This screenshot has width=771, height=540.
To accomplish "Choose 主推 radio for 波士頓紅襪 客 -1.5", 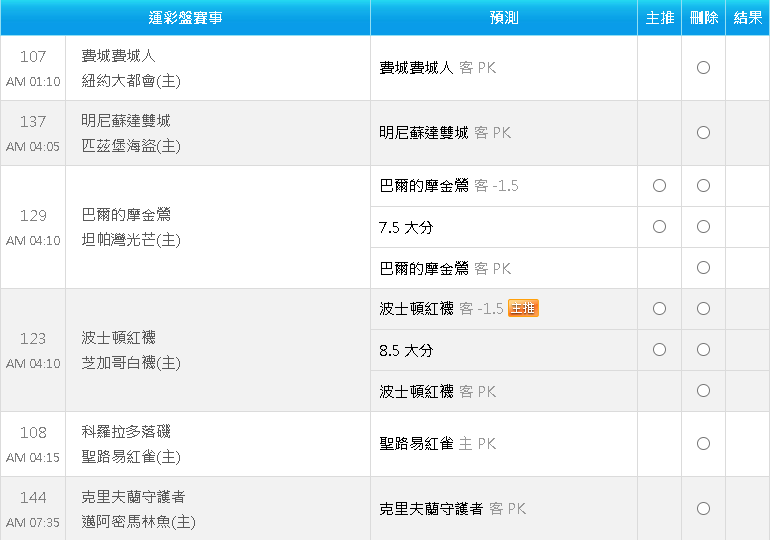I will click(x=659, y=308).
